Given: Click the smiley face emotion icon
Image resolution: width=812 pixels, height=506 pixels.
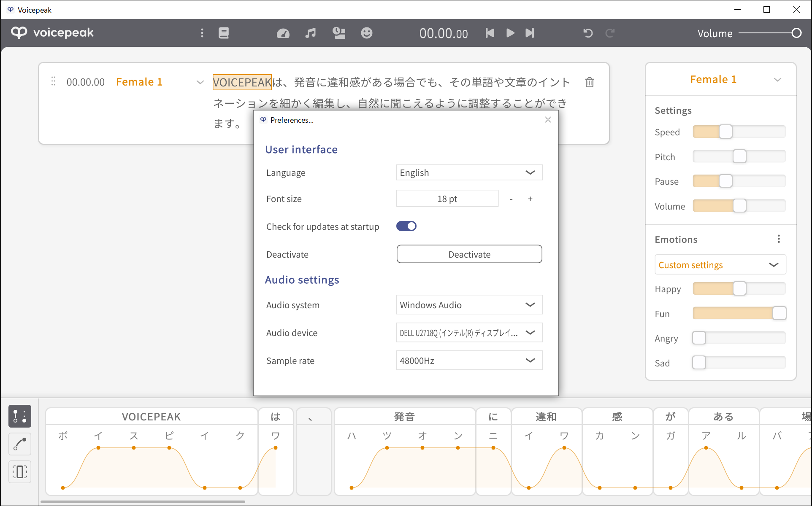Looking at the screenshot, I should coord(367,33).
